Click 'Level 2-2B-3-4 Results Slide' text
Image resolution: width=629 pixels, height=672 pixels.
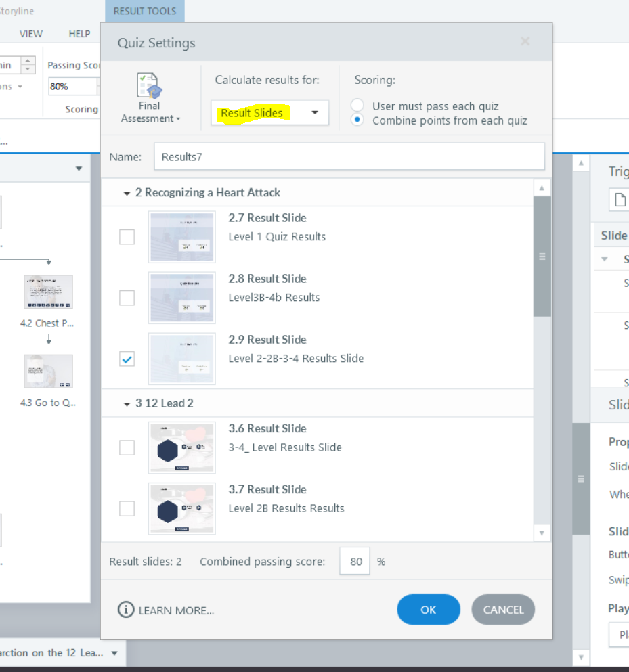(x=296, y=358)
